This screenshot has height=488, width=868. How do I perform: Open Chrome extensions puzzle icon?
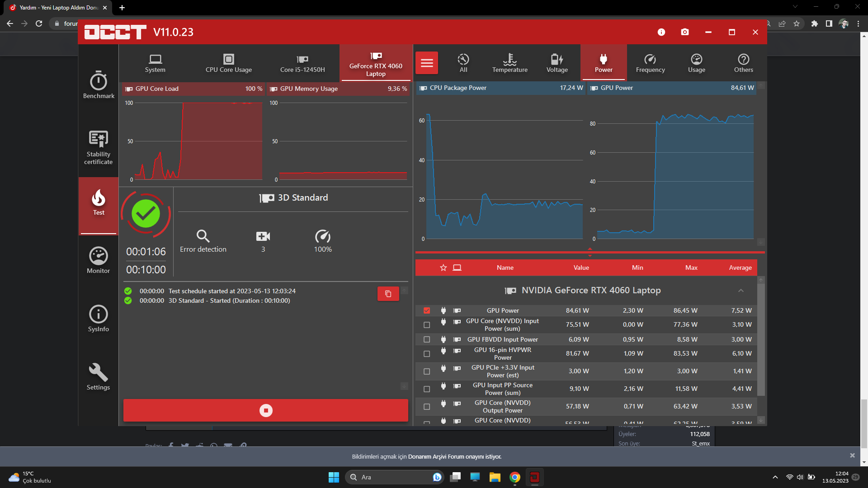point(814,23)
